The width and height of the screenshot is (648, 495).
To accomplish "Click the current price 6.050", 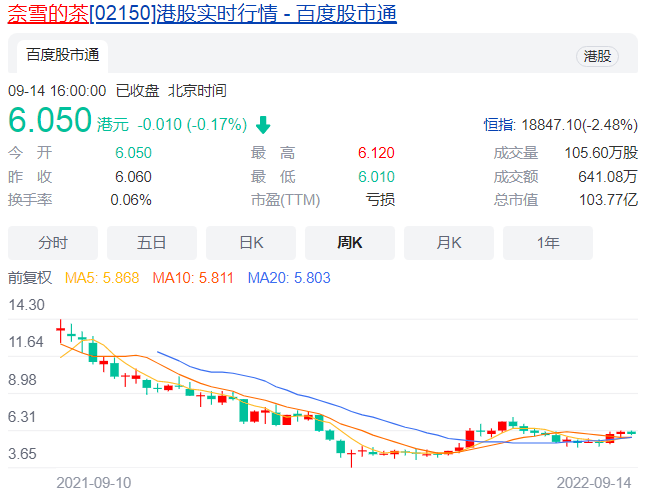I will click(50, 120).
